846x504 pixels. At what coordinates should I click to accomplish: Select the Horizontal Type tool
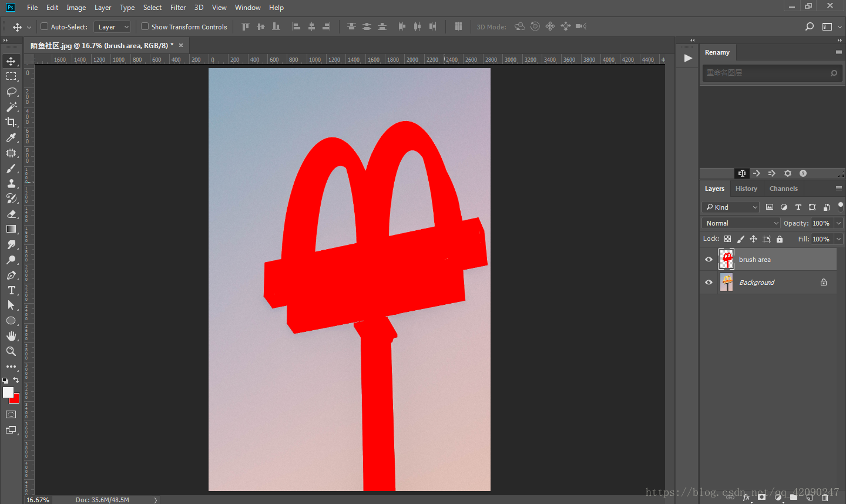(11, 290)
